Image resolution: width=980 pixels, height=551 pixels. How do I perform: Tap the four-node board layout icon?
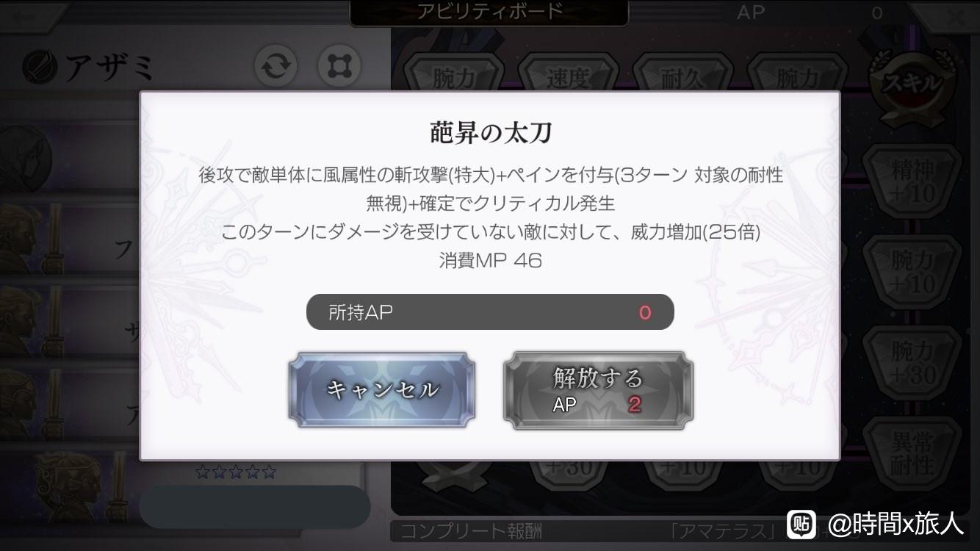[x=339, y=67]
